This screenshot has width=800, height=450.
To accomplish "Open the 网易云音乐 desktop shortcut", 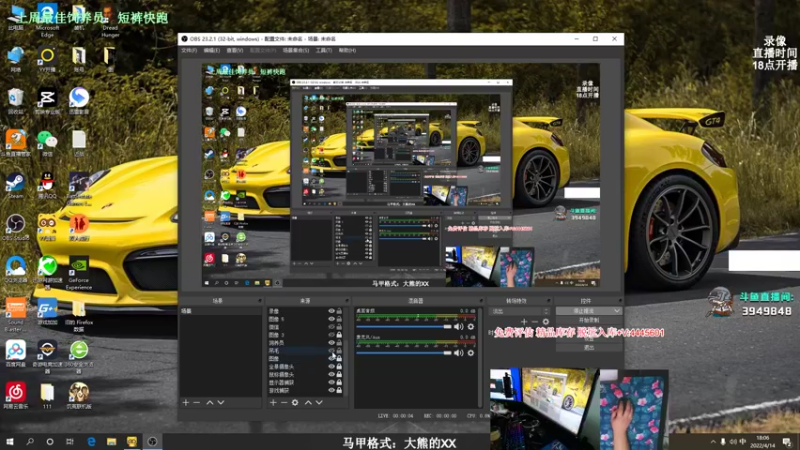I will pos(15,395).
